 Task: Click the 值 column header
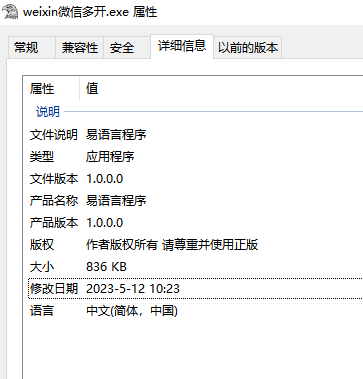(92, 89)
